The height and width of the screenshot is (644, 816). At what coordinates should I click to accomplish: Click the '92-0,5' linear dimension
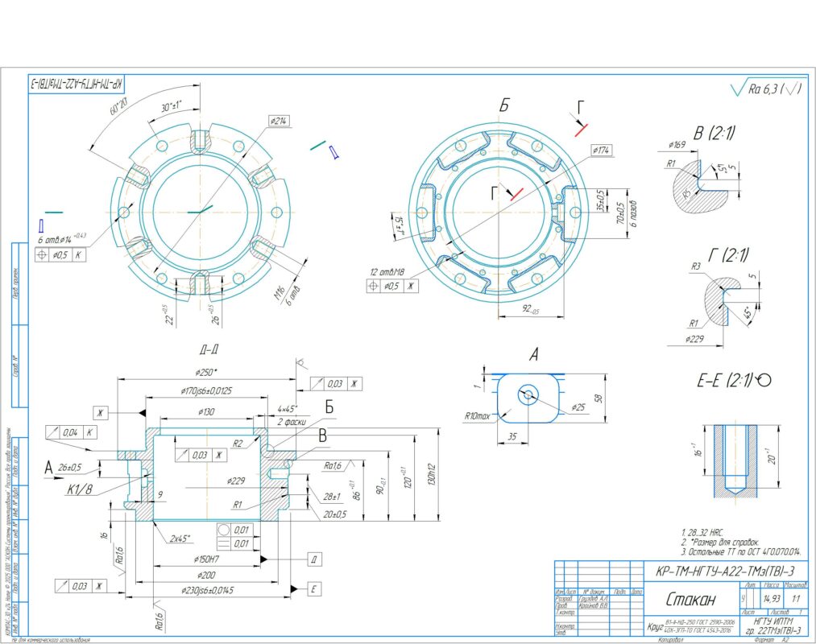530,309
